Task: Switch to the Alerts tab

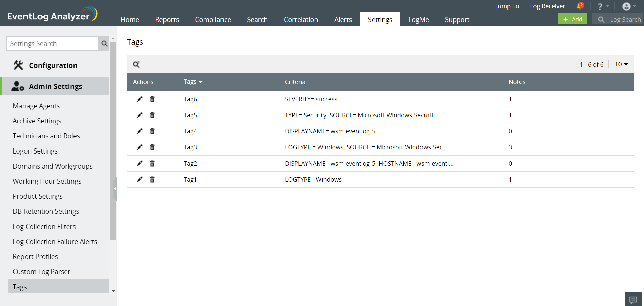Action: click(343, 20)
